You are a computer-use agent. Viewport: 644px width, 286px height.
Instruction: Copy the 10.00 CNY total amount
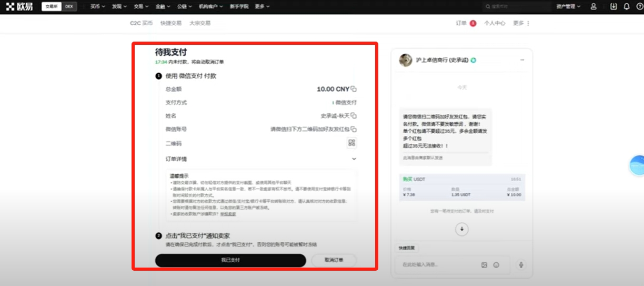354,90
